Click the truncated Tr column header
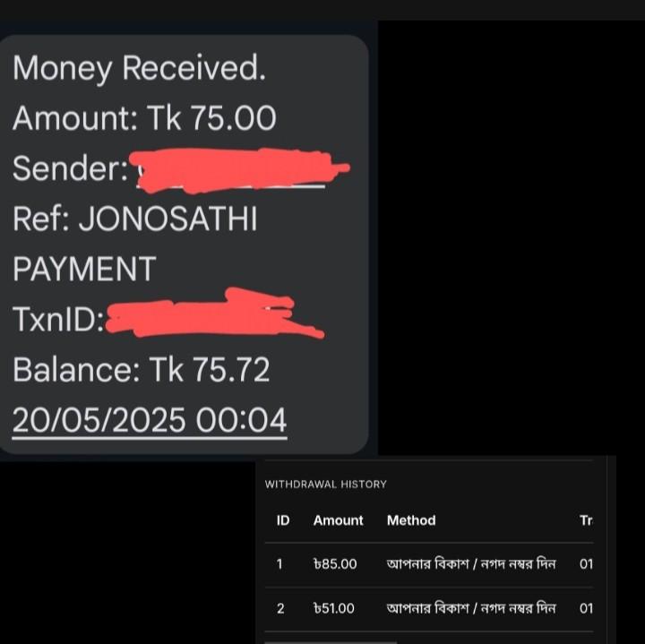 click(x=586, y=520)
